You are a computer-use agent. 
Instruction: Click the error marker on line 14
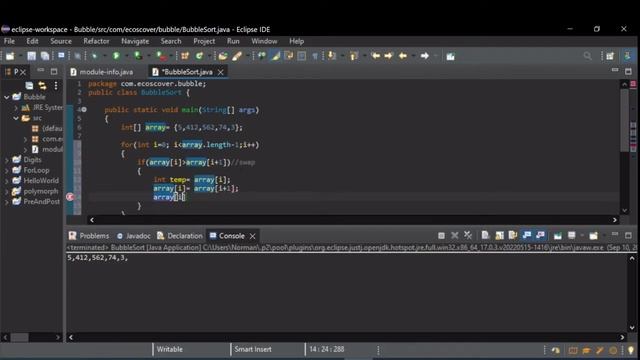[x=70, y=197]
